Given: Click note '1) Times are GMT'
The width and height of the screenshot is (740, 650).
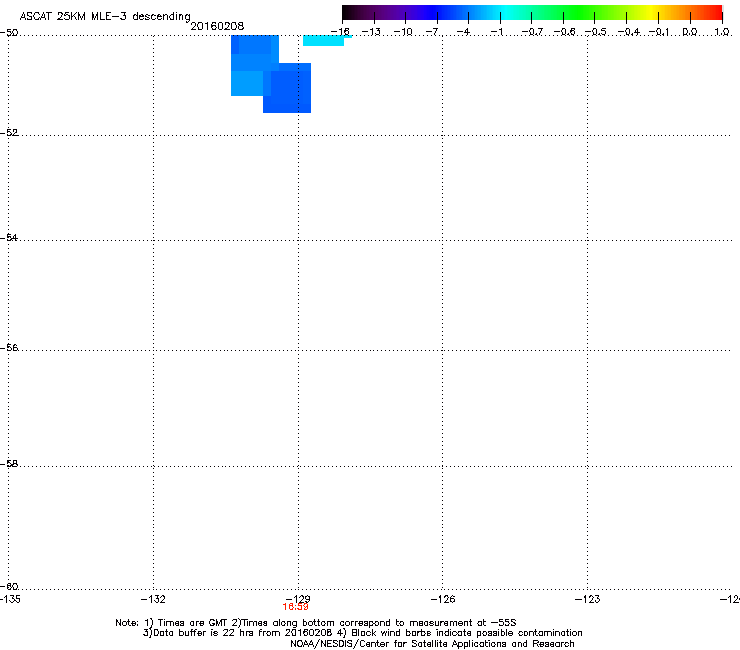Looking at the screenshot, I should pos(186,623).
